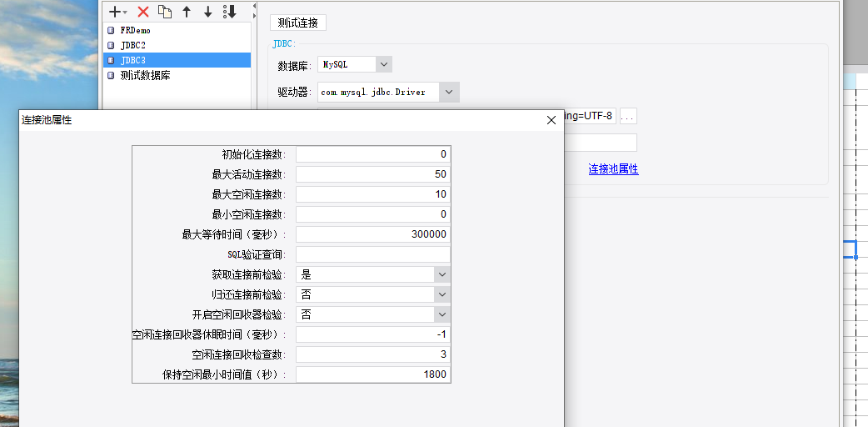Image resolution: width=868 pixels, height=427 pixels.
Task: Click the database icon next to 测试数据库
Action: [111, 75]
